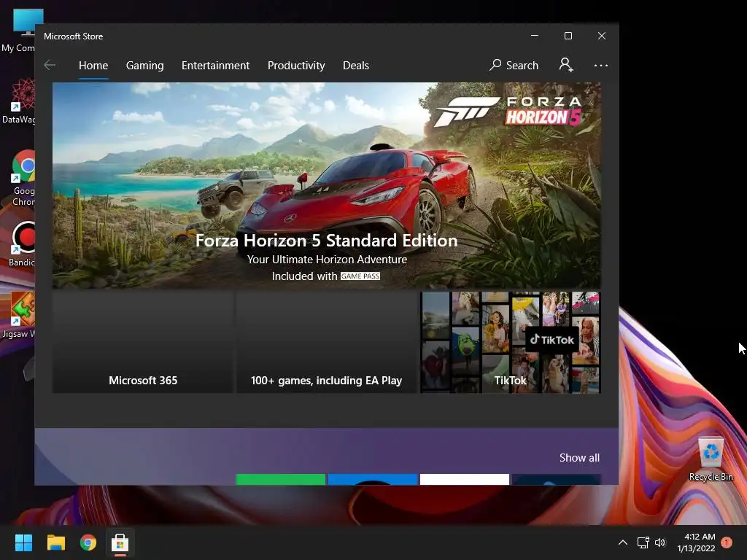Click the Microsoft Store taskbar icon
This screenshot has width=747, height=560.
point(120,542)
